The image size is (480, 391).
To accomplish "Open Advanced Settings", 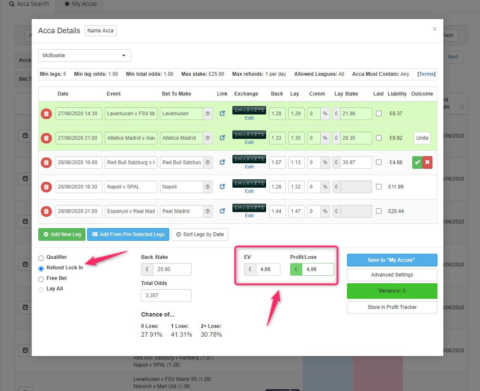I will pos(392,275).
